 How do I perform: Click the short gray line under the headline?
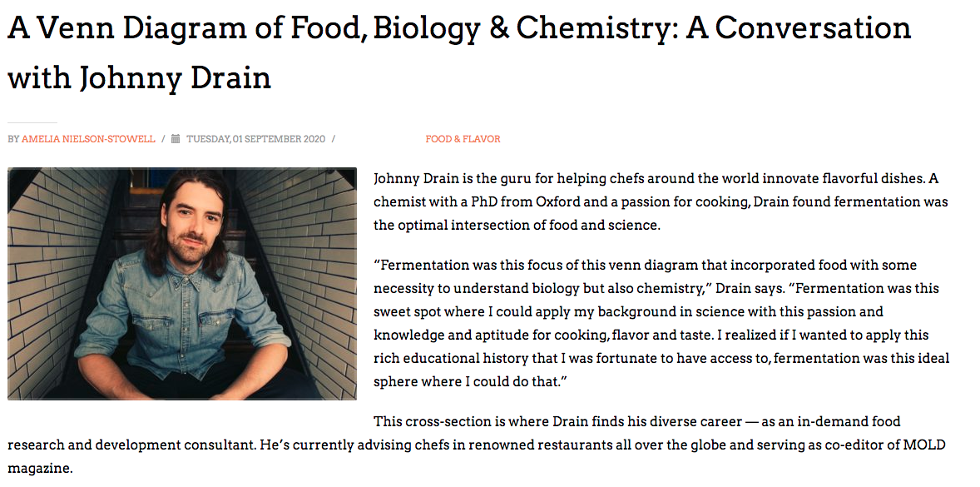tap(32, 122)
